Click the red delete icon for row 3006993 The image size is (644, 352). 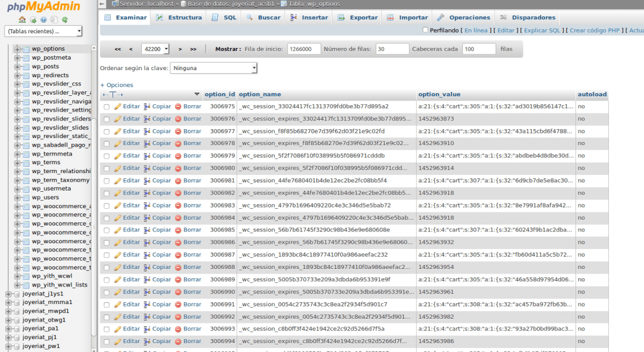[178, 329]
